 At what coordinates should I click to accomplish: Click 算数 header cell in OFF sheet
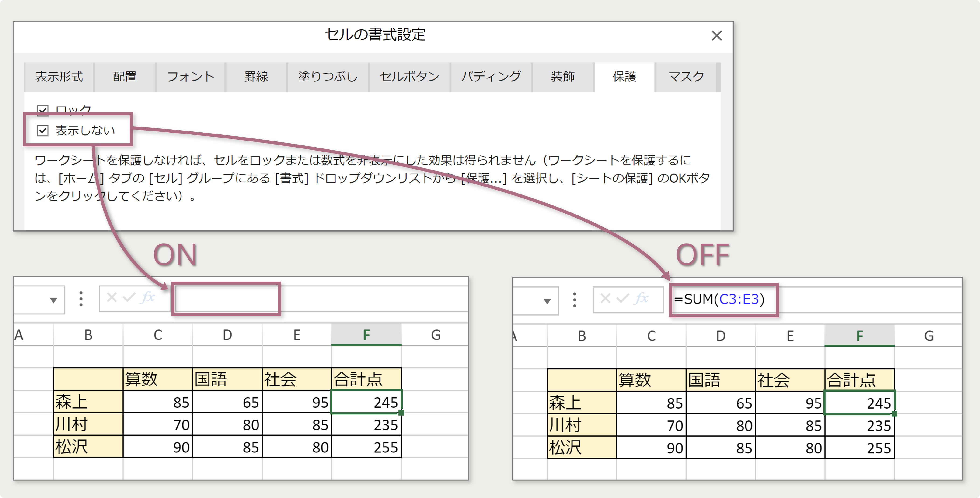[651, 380]
